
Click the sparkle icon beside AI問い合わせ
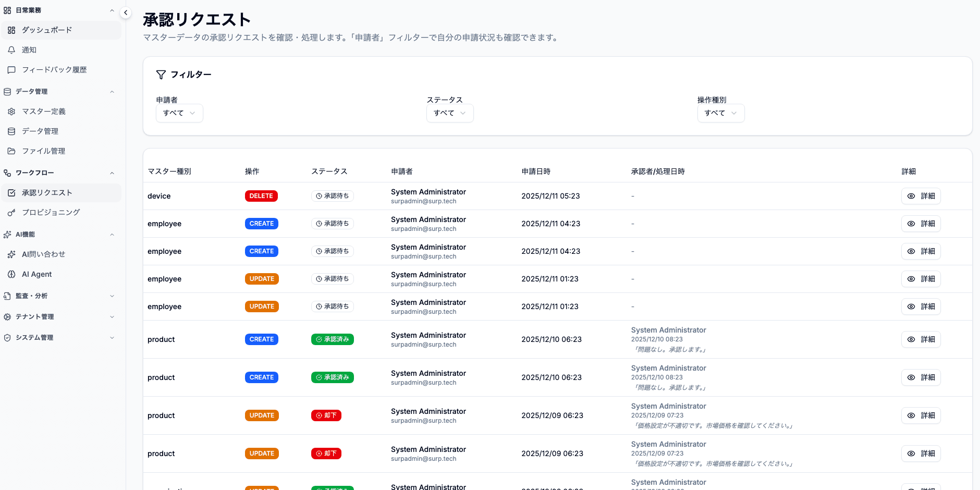11,254
